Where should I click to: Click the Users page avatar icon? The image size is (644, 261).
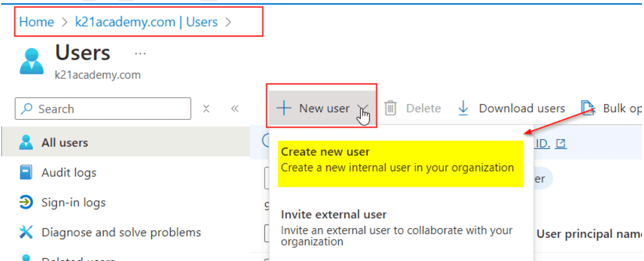click(31, 61)
